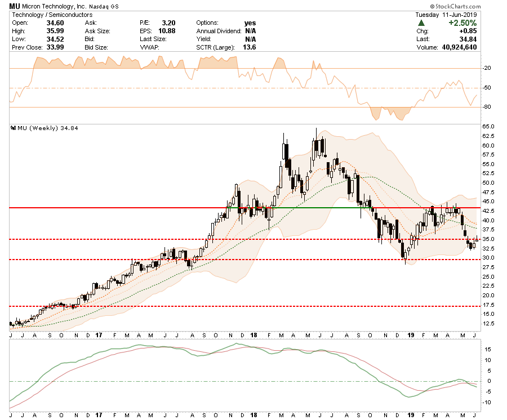The height and width of the screenshot is (420, 507).
Task: Click the '19' year label on price chart axis
Action: tap(411, 335)
